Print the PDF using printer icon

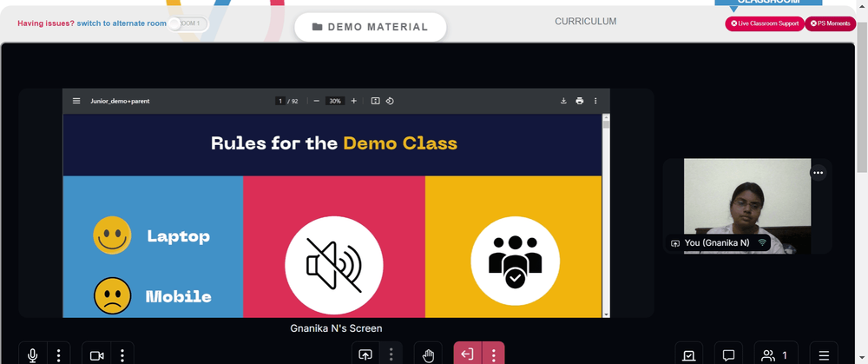(x=580, y=101)
